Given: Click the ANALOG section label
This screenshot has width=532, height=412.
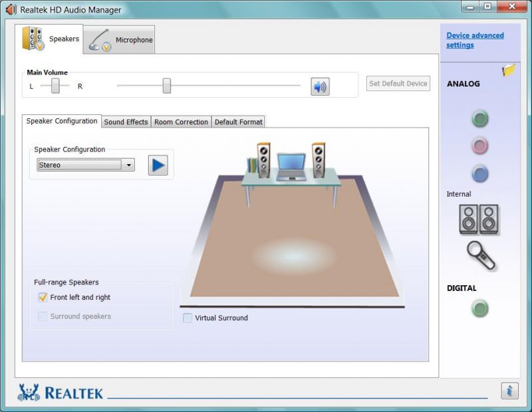Looking at the screenshot, I should click(x=463, y=84).
